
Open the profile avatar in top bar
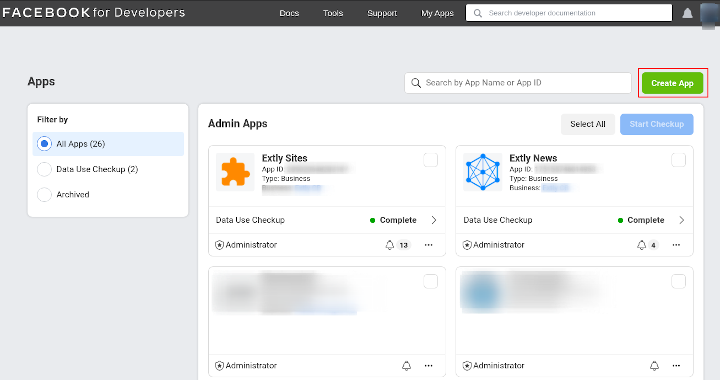pyautogui.click(x=710, y=14)
